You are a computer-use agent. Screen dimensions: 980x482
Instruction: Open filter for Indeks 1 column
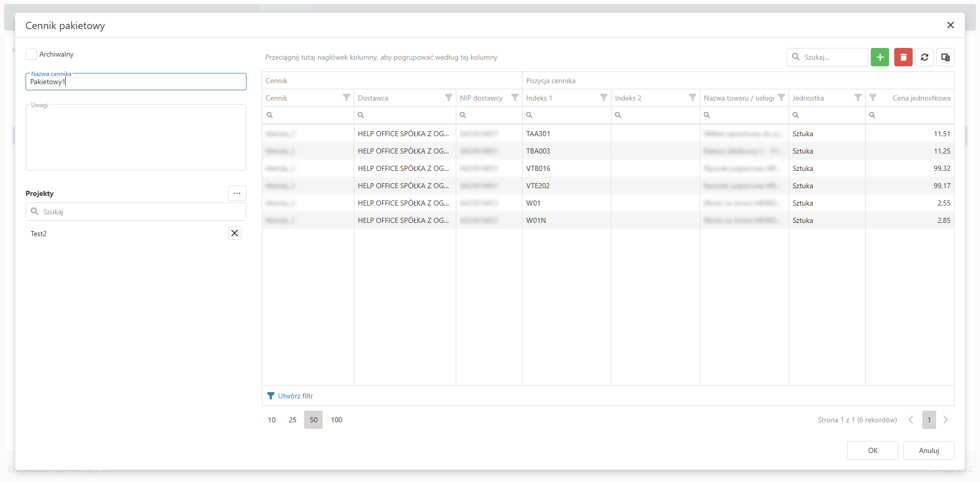(603, 97)
